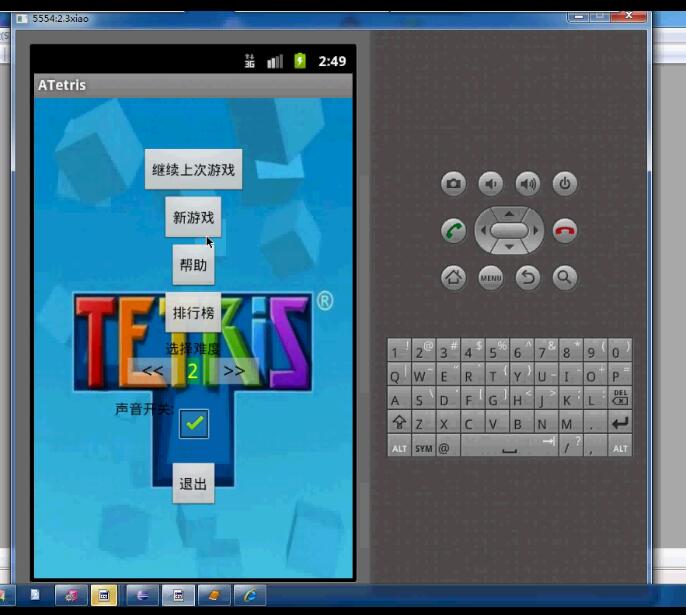Click the right ALT key
This screenshot has width=686, height=615.
coord(620,447)
